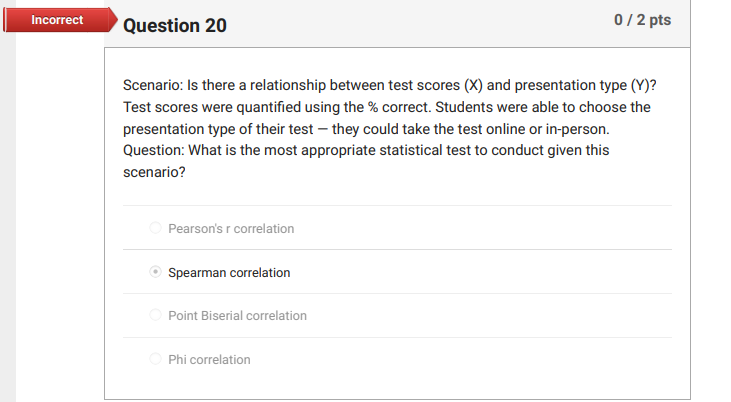Click the Spearman correlation answer label

point(229,272)
